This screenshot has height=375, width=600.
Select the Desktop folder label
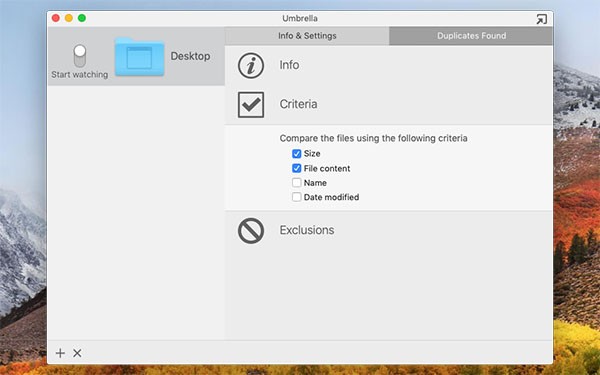(190, 56)
